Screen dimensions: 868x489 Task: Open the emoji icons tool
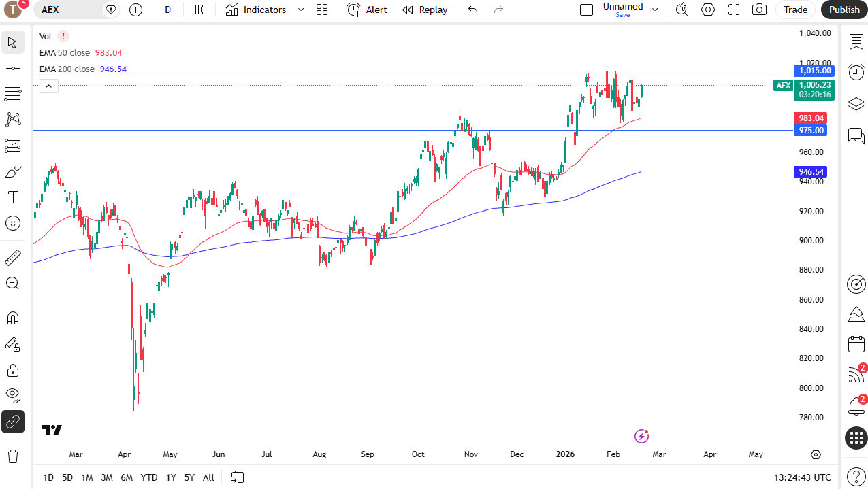point(12,223)
